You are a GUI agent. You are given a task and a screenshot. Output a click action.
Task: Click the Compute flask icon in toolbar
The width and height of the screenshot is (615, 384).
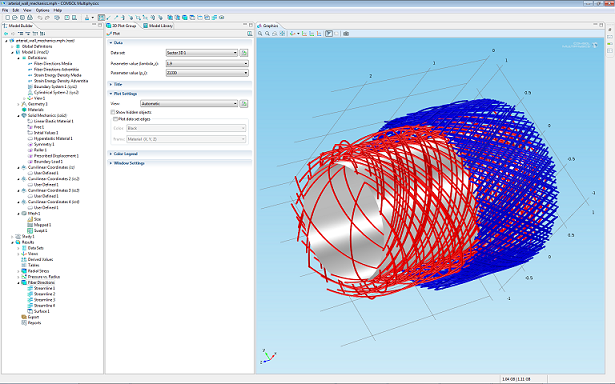(87, 18)
